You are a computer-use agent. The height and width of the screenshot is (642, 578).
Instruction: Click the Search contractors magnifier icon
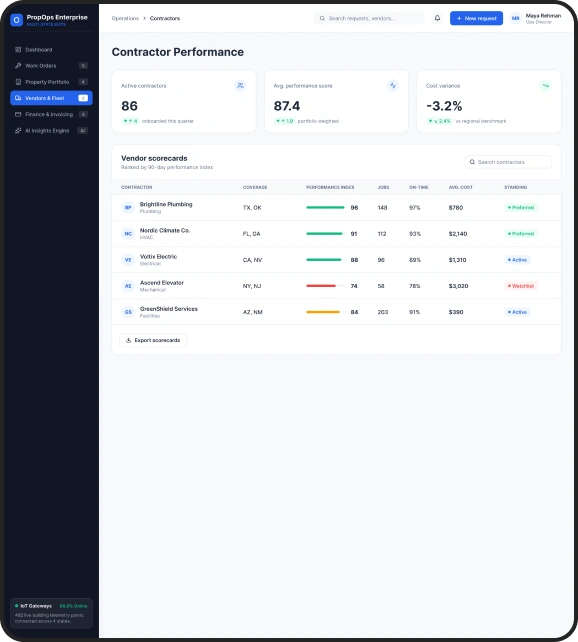[472, 162]
